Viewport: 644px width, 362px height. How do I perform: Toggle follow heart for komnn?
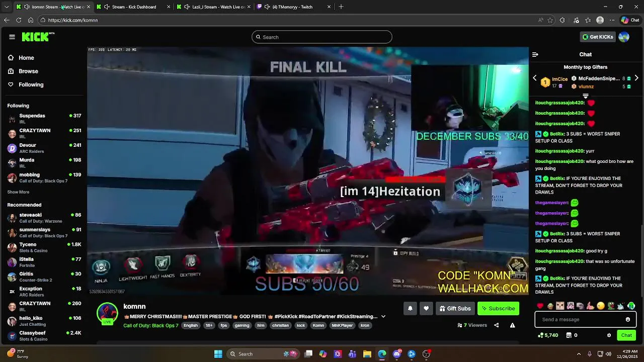click(426, 308)
